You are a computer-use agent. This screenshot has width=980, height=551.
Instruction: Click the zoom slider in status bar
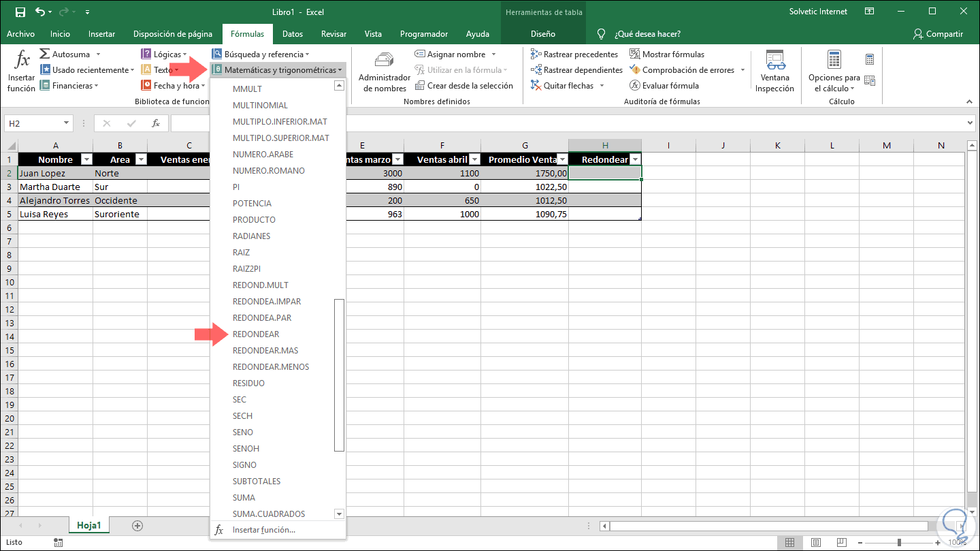[899, 543]
